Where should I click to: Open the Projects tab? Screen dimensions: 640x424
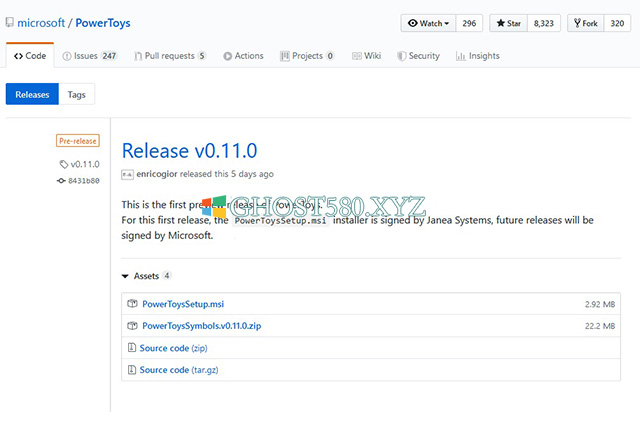pos(307,55)
